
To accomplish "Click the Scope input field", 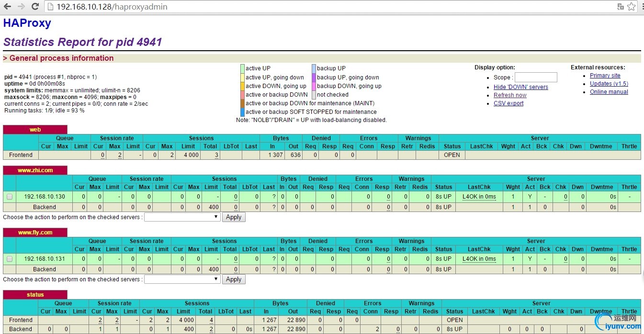I will click(536, 77).
